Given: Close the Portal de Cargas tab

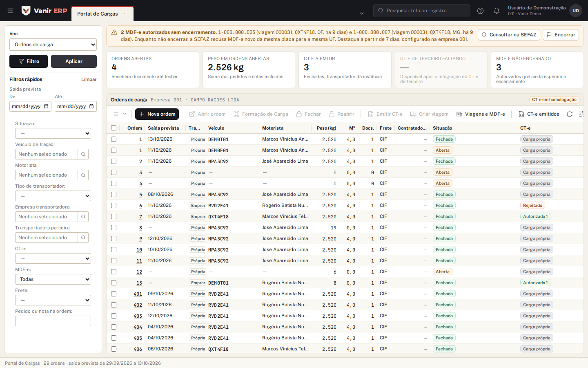Looking at the screenshot, I should (125, 13).
